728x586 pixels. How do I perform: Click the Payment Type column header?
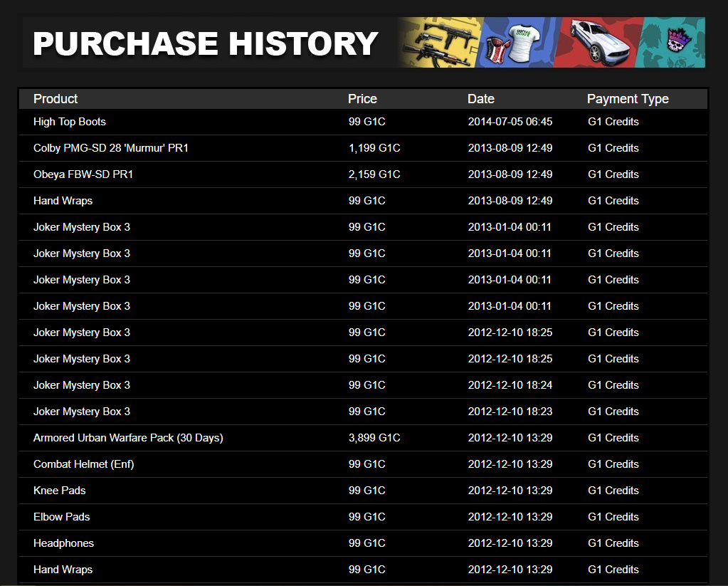coord(628,99)
